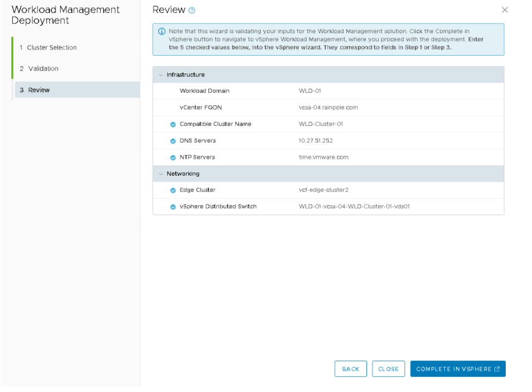Screen dimensions: 532x392
Task: Click the check icon beside DNS Servers
Action: click(173, 141)
